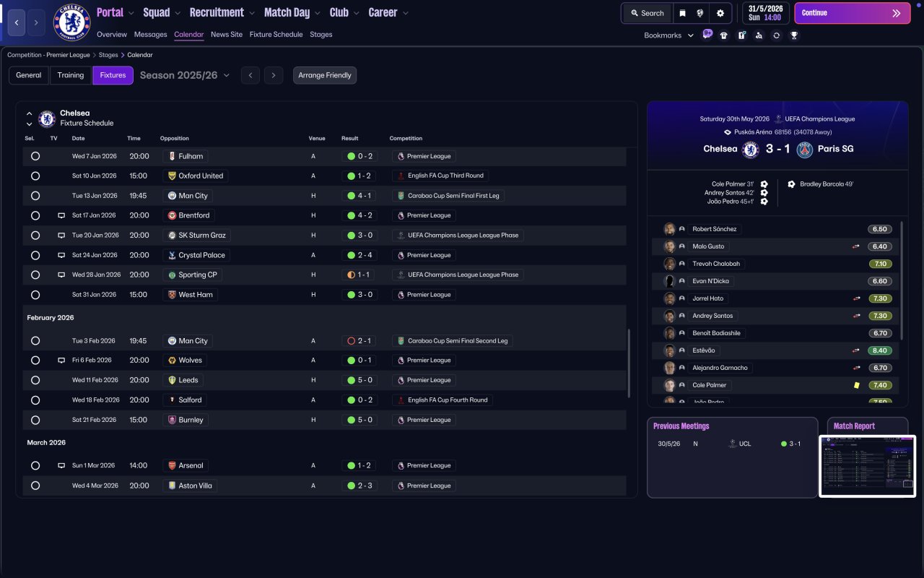Select the General calendar tab
Screen dimensions: 924x578
pos(29,75)
